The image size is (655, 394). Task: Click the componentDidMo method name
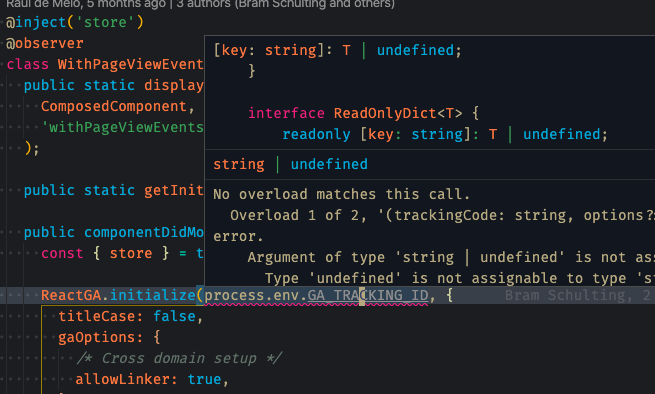144,232
